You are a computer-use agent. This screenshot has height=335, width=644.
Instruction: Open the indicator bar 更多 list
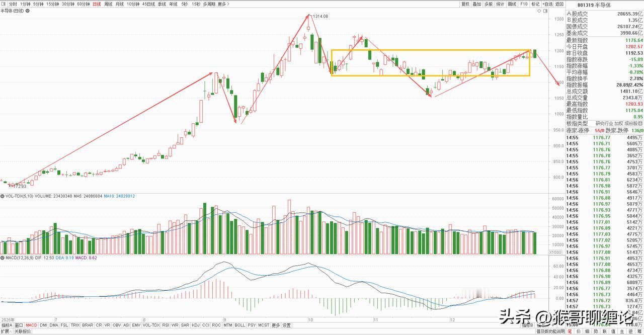pos(276,325)
